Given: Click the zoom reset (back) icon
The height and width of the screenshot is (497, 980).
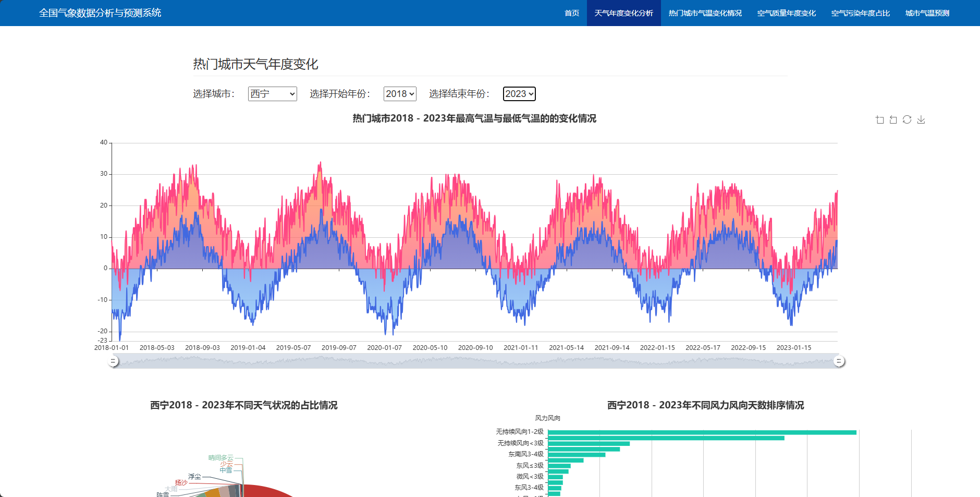Looking at the screenshot, I should tap(893, 119).
